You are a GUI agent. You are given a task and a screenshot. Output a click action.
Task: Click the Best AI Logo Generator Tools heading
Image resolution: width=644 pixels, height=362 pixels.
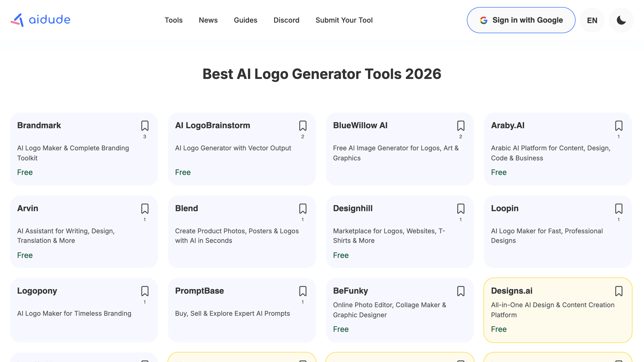tap(322, 74)
